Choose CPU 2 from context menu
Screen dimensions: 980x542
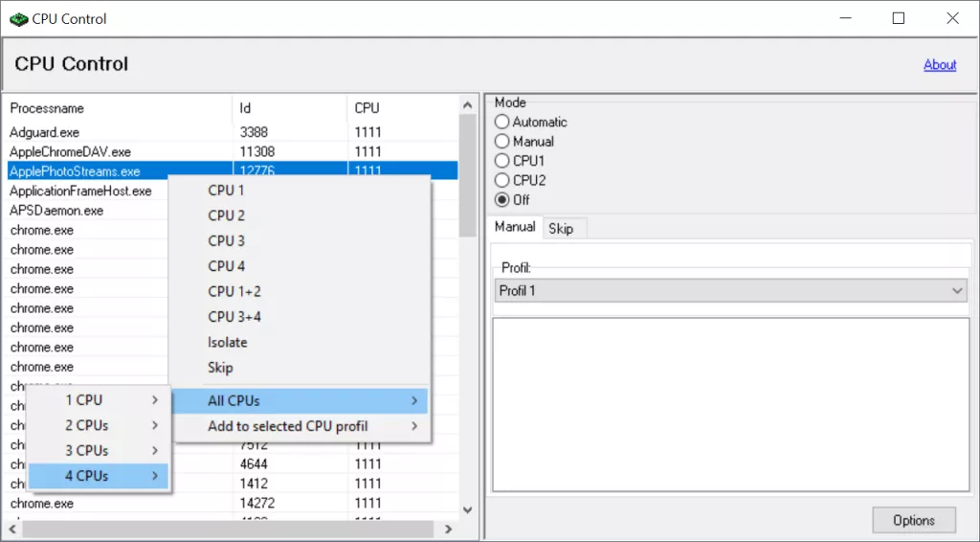pos(300,215)
